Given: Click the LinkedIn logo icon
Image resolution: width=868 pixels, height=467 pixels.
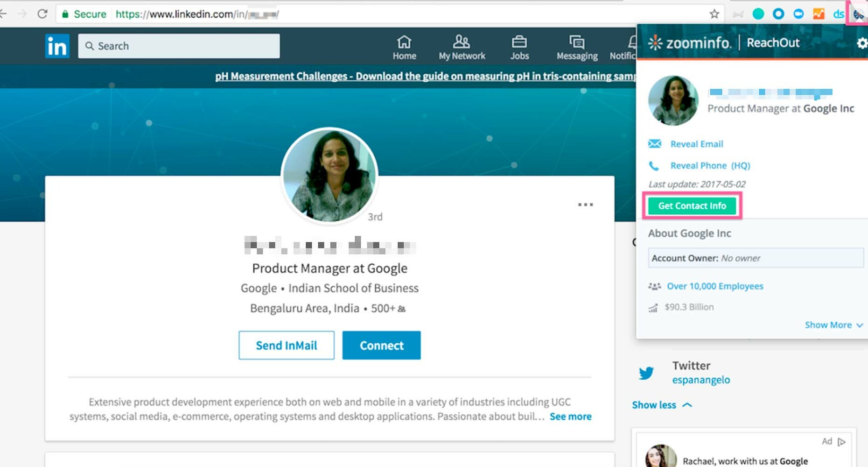Looking at the screenshot, I should pyautogui.click(x=57, y=46).
